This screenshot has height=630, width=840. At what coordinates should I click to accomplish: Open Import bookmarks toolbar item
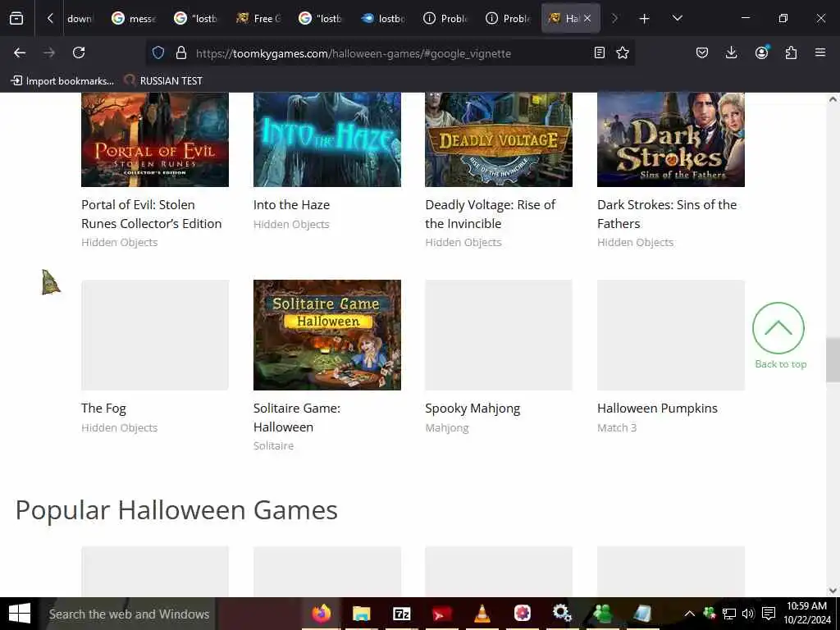coord(62,81)
